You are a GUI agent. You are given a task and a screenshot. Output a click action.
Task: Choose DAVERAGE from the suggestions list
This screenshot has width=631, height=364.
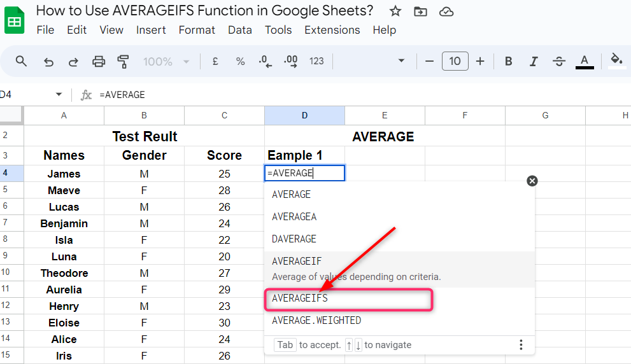(x=400, y=239)
